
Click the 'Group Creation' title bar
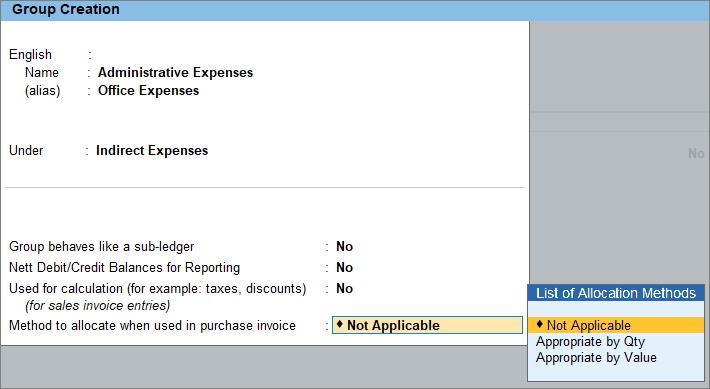click(x=355, y=10)
